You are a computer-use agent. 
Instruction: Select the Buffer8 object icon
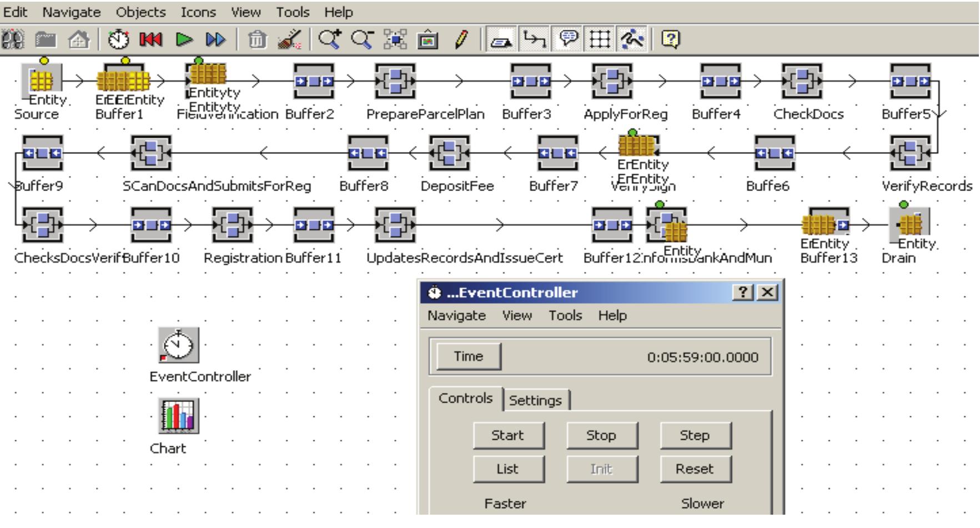(x=368, y=153)
